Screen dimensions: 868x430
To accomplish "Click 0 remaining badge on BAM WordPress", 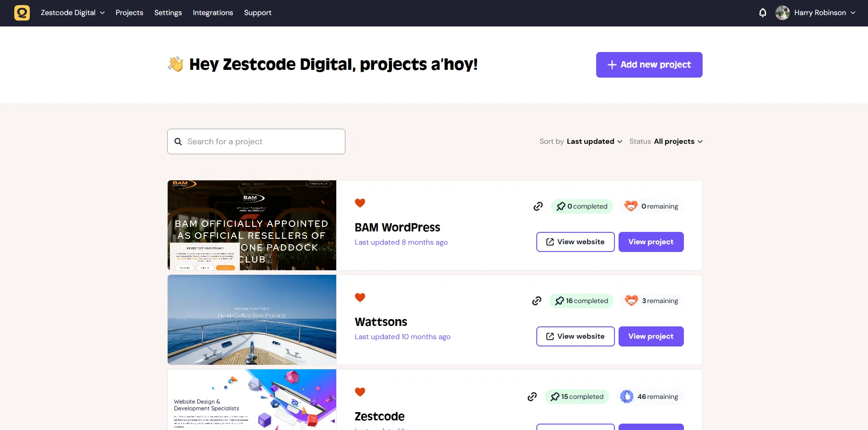I will [x=651, y=206].
